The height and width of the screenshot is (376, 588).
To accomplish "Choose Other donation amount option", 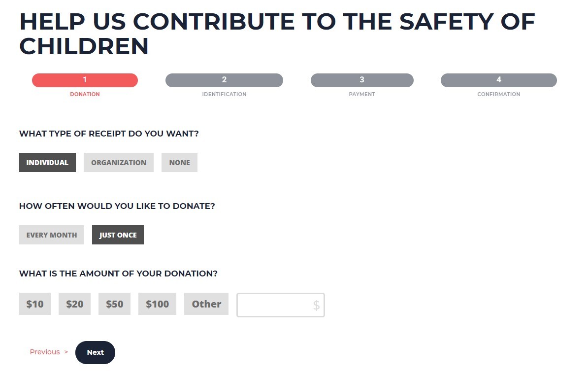I will (x=206, y=304).
